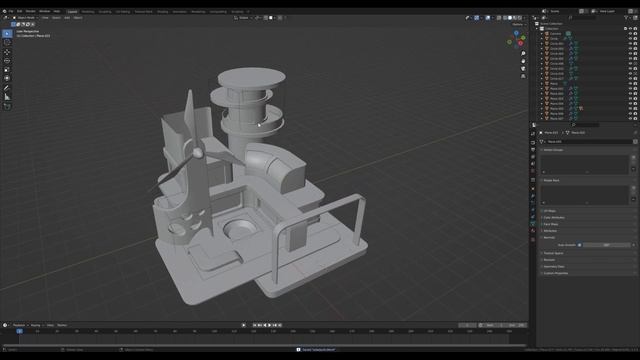Click the current frame marker in the timeline
The image size is (640, 360).
click(20, 331)
